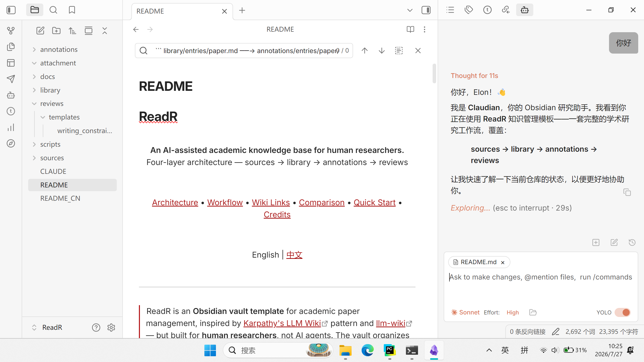
Task: Open the search tab icon
Action: click(x=53, y=10)
